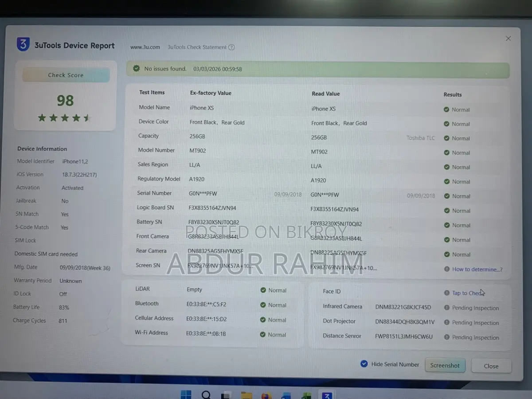This screenshot has width=532, height=399.
Task: Click the Model Identifier value iPhone11,2
Action: tap(75, 161)
